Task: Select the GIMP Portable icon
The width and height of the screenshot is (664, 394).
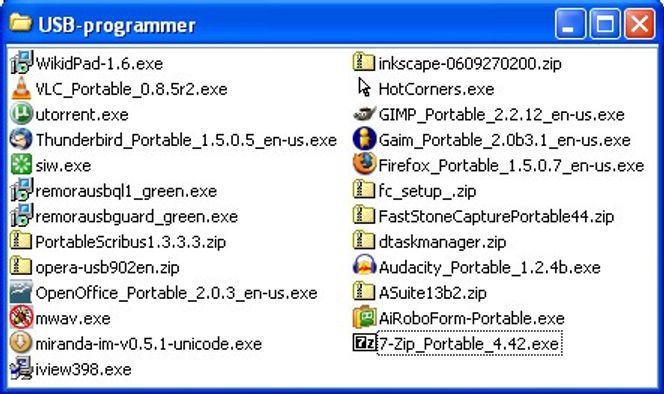Action: 364,114
